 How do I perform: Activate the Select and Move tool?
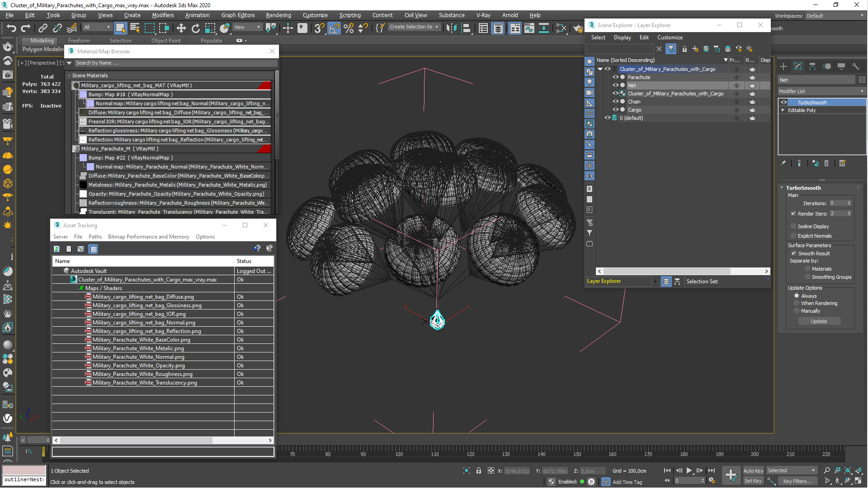pos(181,28)
